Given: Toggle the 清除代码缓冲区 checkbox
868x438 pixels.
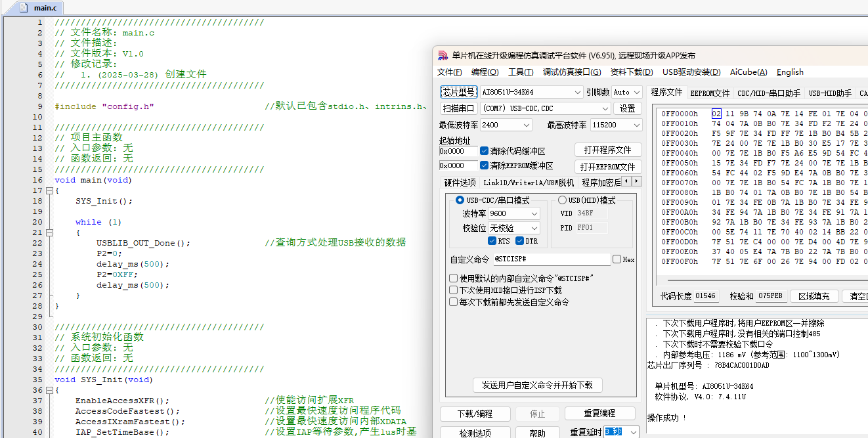Looking at the screenshot, I should [x=485, y=151].
